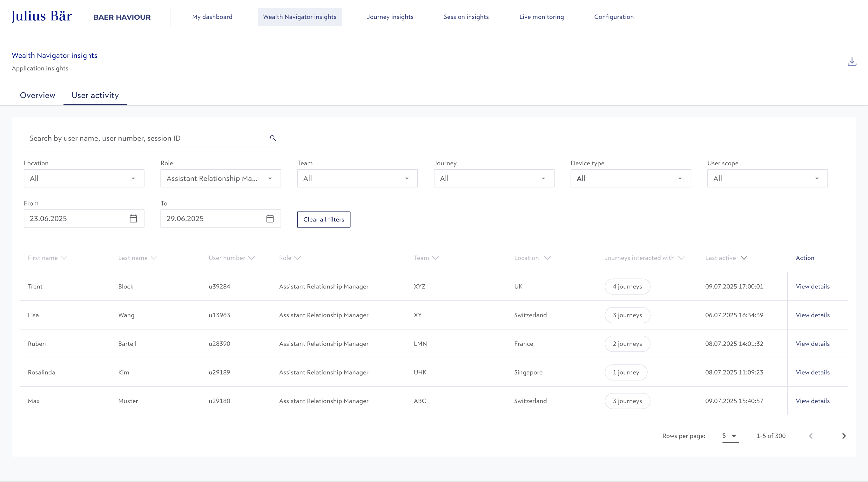Sort by Location column chevron
Screen dimensions: 868x482
pos(547,258)
